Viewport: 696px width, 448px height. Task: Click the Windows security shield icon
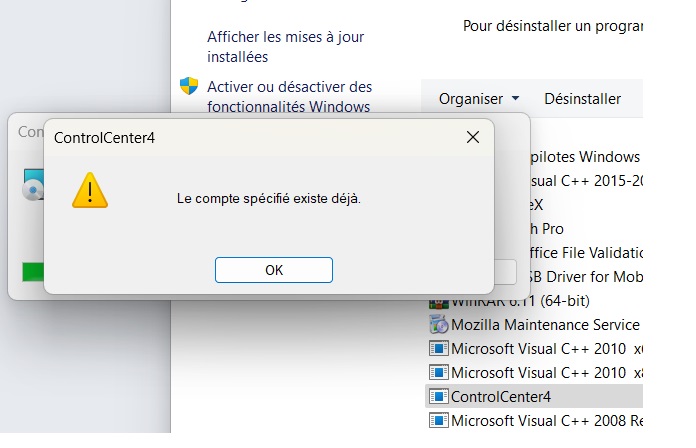(189, 86)
